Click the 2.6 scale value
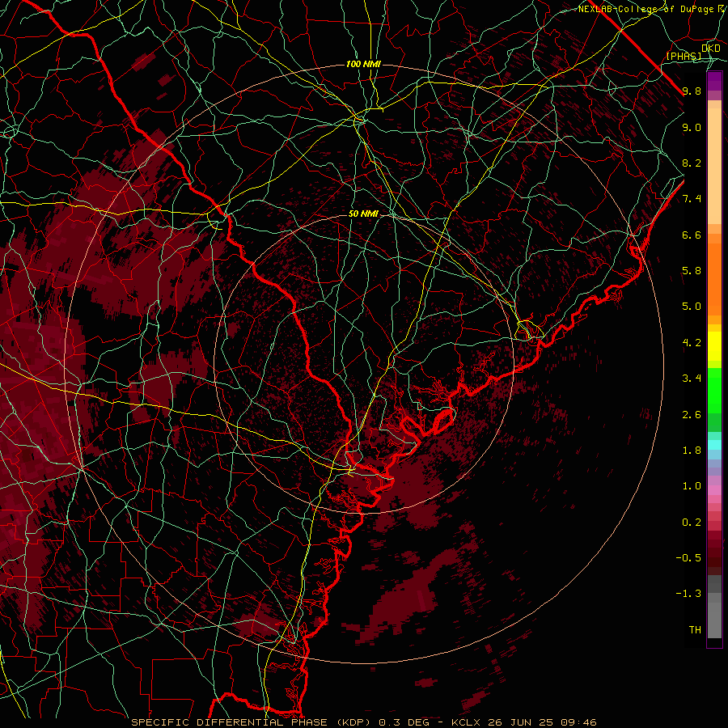Viewport: 728px width, 728px height. [x=692, y=415]
